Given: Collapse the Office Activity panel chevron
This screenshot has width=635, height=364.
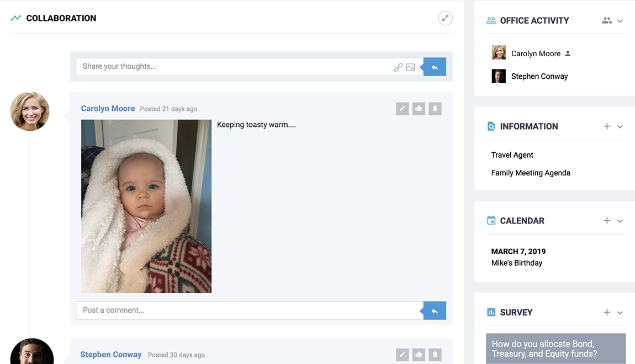Looking at the screenshot, I should tap(620, 21).
